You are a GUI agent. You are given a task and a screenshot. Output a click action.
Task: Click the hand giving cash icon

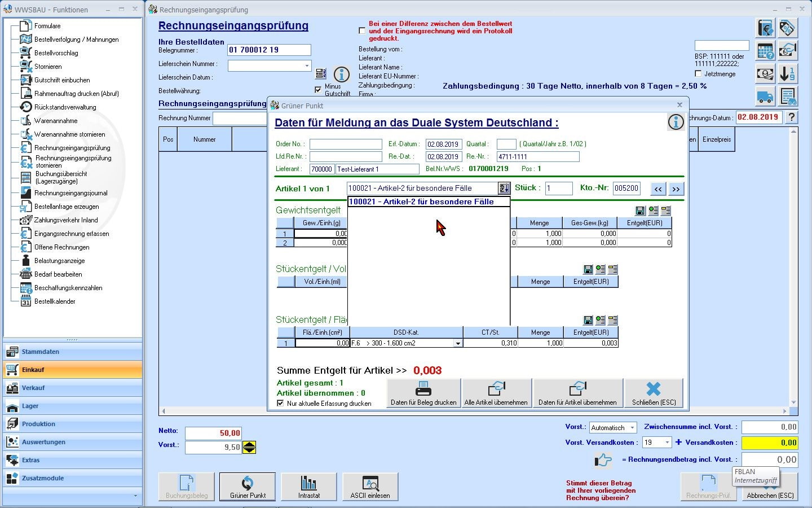pyautogui.click(x=788, y=51)
